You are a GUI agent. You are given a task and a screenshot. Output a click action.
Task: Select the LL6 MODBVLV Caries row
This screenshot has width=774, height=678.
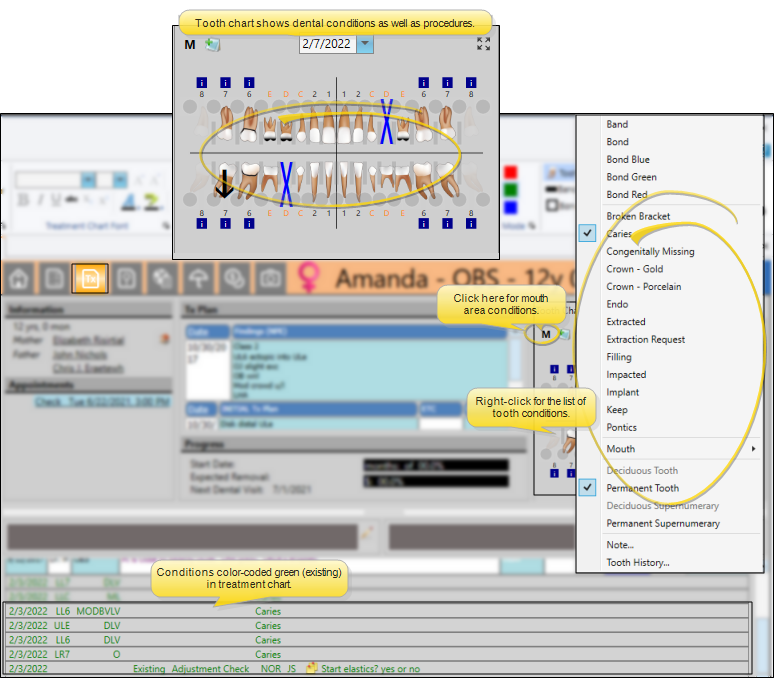377,611
